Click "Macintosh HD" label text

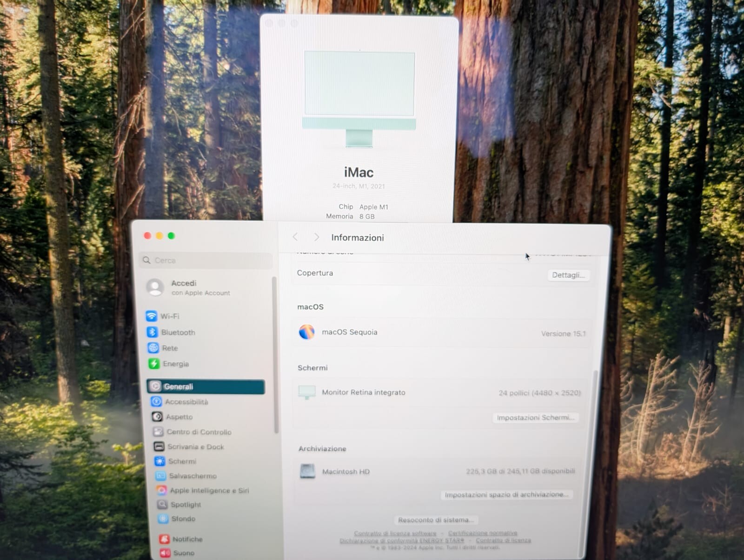coord(346,472)
